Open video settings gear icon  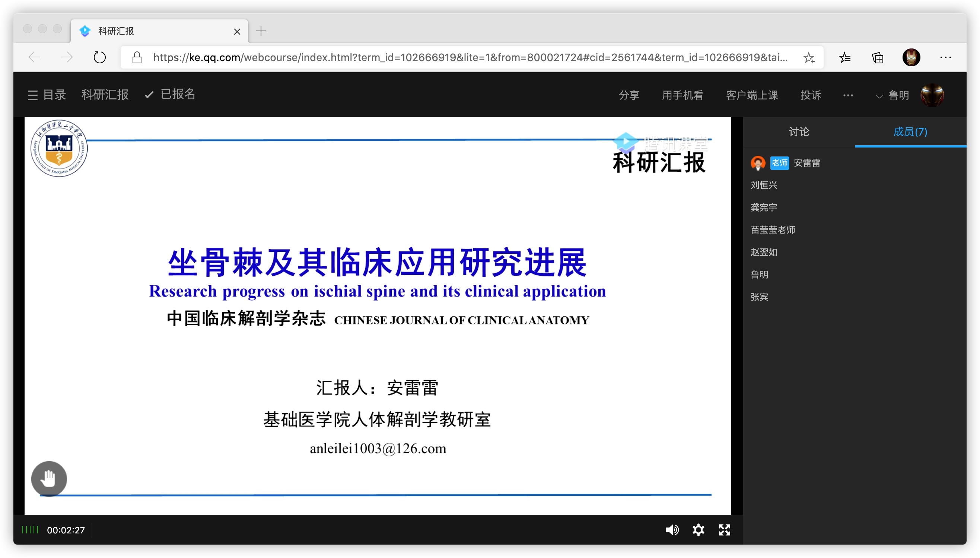698,530
